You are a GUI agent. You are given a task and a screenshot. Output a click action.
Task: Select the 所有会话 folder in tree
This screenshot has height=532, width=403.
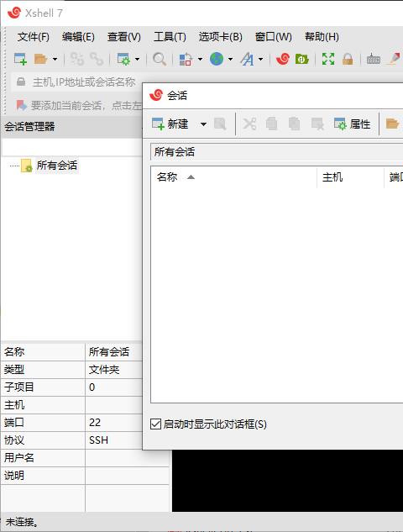tap(56, 166)
